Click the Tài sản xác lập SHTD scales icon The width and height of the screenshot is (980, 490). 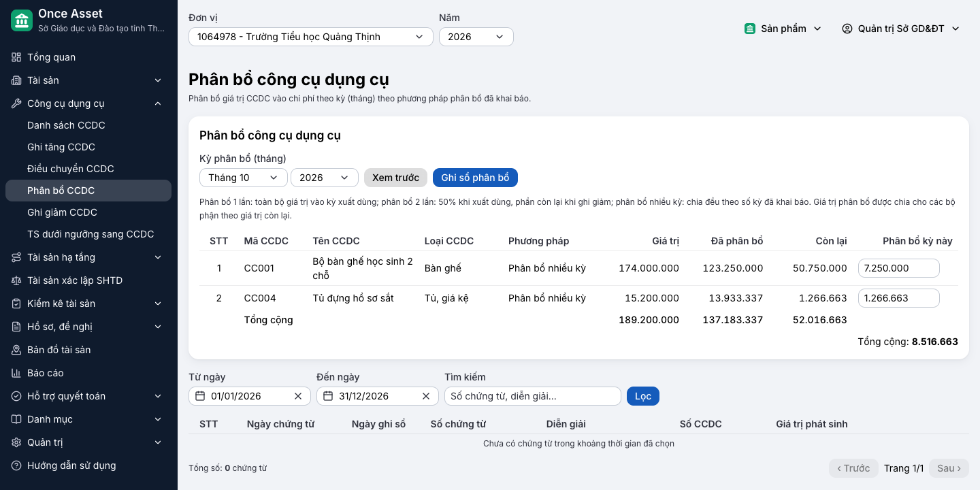(16, 280)
